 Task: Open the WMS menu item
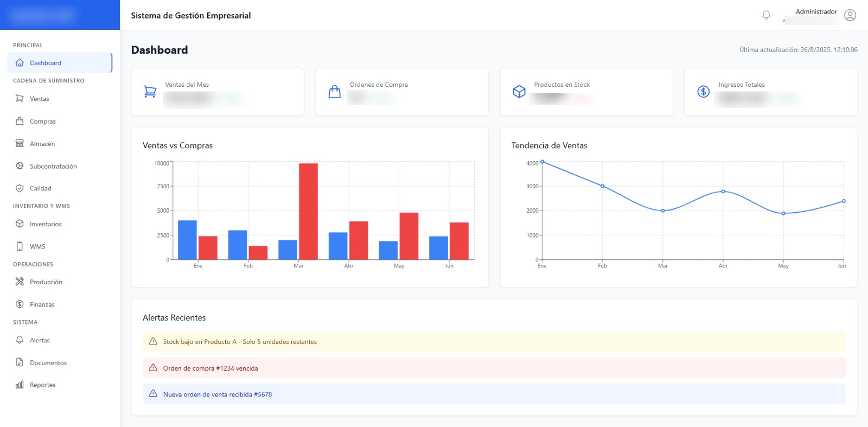pos(37,247)
